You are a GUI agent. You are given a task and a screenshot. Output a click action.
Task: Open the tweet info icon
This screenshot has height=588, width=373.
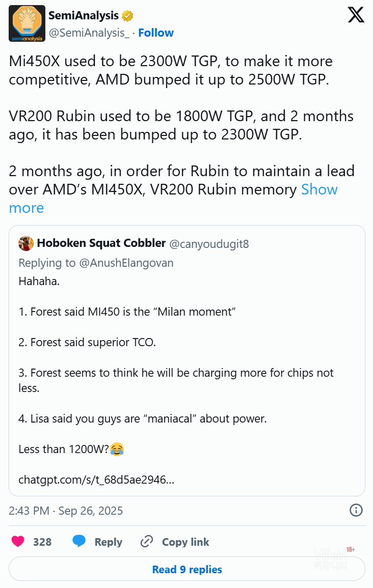(356, 510)
